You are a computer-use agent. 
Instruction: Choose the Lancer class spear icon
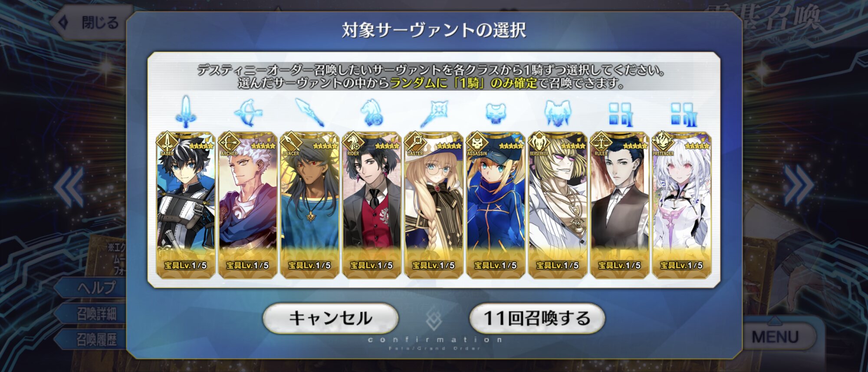(x=310, y=112)
